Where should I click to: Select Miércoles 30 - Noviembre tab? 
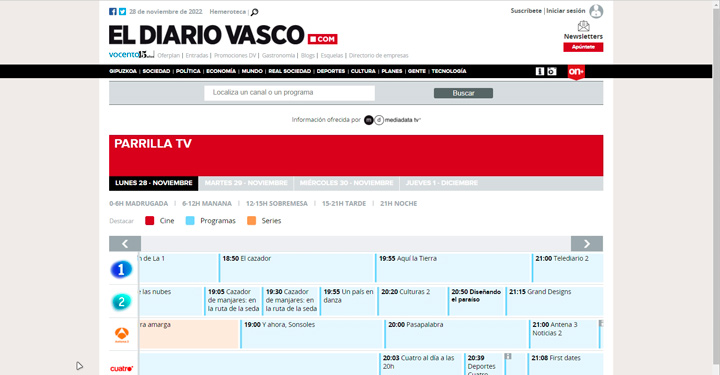click(x=347, y=183)
